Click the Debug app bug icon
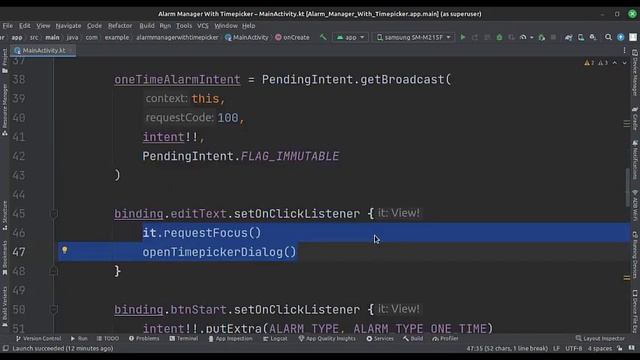Image resolution: width=640 pixels, height=360 pixels. pyautogui.click(x=499, y=37)
